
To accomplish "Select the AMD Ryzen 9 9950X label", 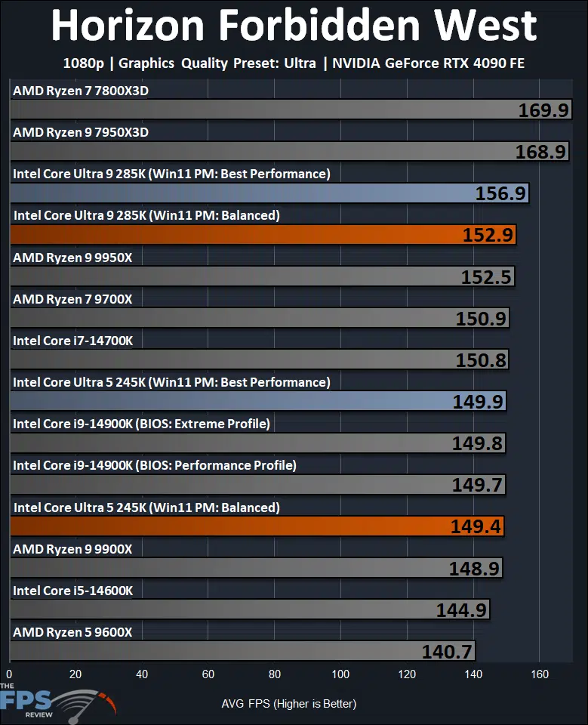I will [x=72, y=258].
